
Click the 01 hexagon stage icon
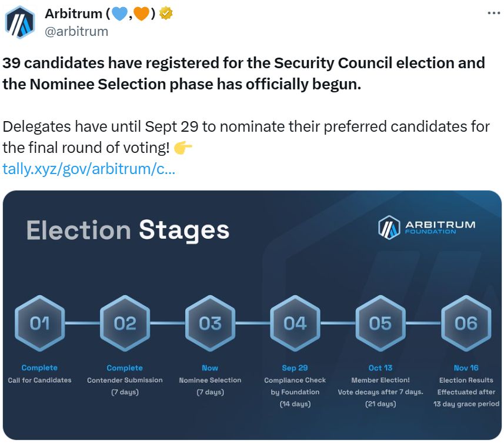(40, 323)
